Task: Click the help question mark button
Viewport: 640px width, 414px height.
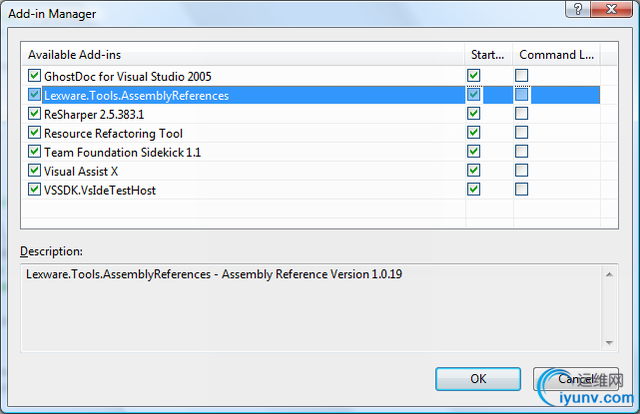Action: 578,9
